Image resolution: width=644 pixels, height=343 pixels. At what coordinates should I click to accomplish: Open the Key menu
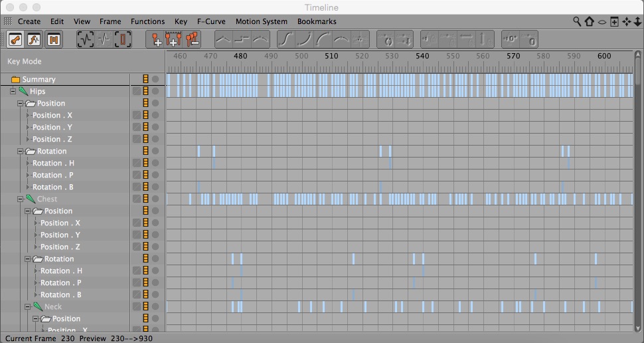click(181, 21)
